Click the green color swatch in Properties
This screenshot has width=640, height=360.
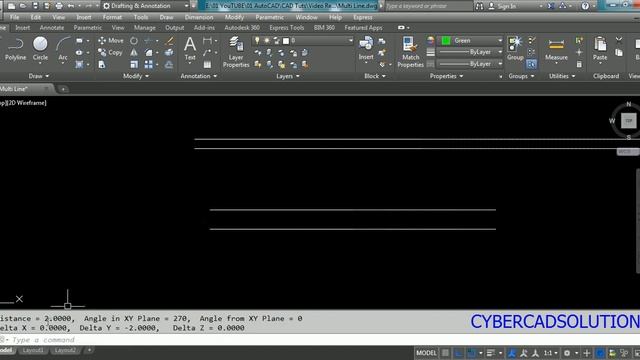pyautogui.click(x=446, y=40)
